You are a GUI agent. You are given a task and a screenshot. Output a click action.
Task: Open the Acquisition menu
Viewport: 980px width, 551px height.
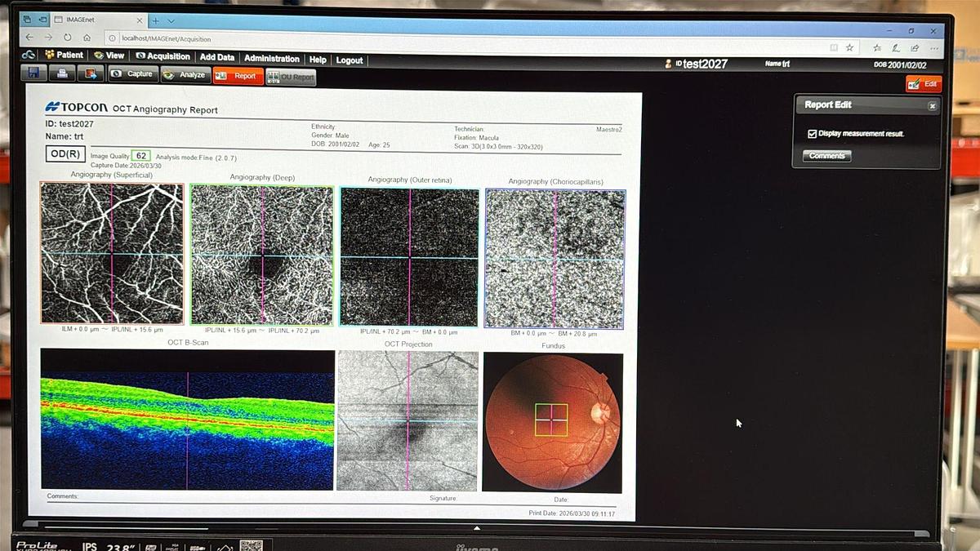tap(163, 57)
